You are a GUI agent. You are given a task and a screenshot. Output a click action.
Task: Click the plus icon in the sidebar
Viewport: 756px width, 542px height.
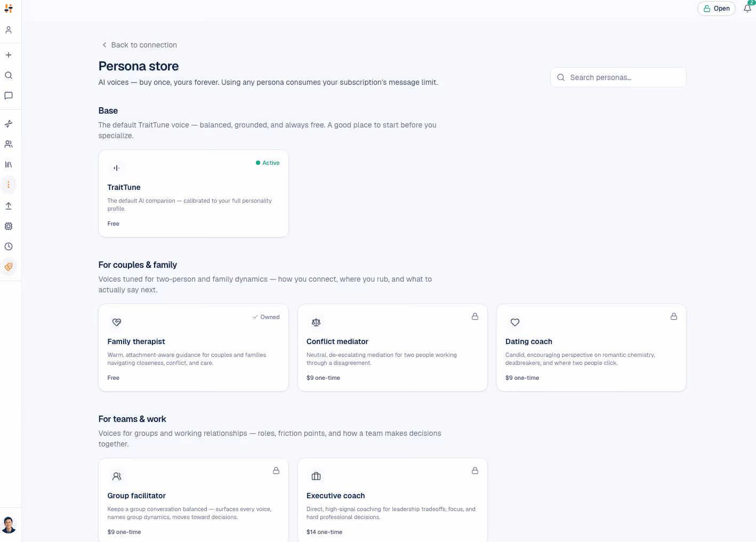click(x=9, y=55)
